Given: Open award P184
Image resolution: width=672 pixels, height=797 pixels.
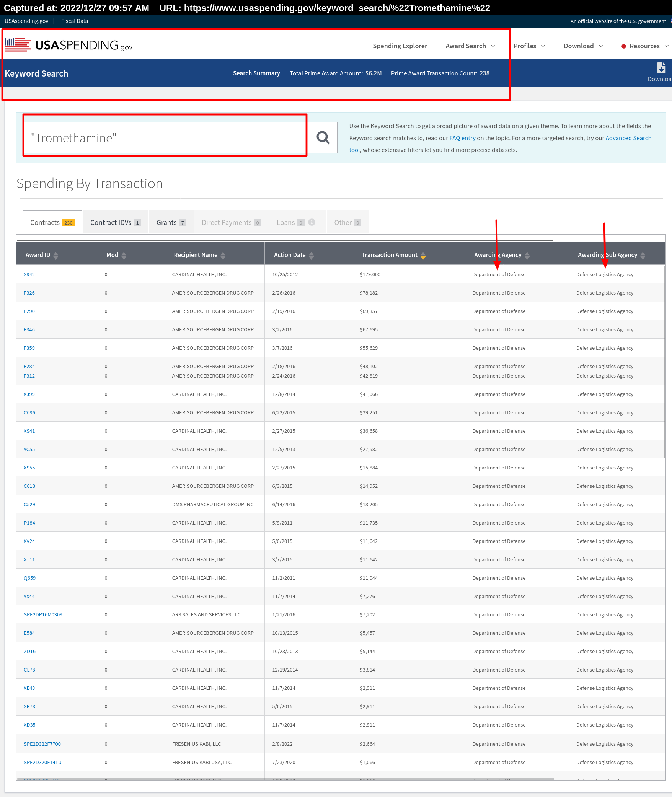Looking at the screenshot, I should 29,523.
